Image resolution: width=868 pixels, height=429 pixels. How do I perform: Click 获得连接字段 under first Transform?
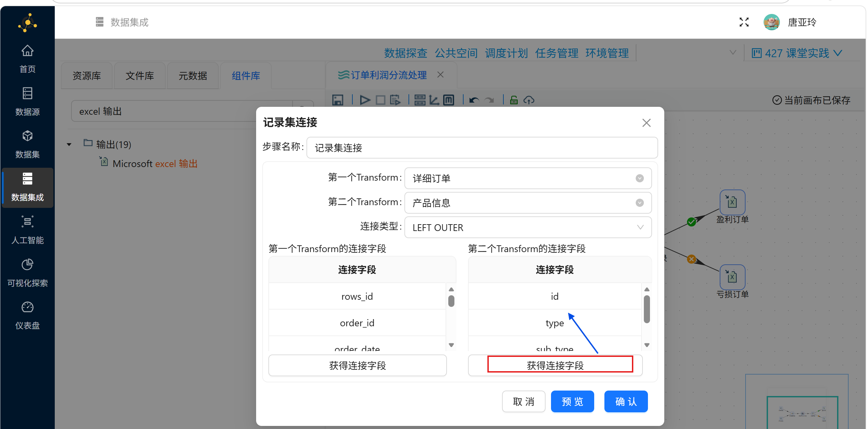click(357, 365)
